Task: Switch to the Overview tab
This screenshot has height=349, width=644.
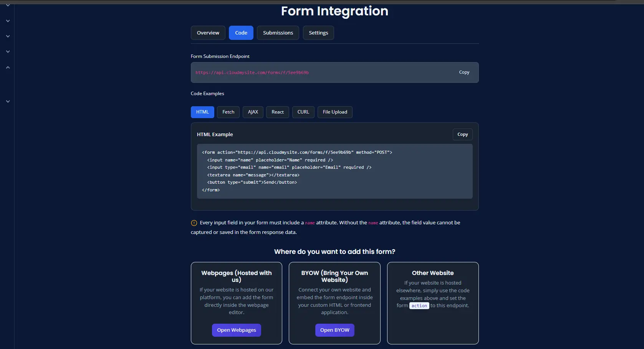Action: 208,33
